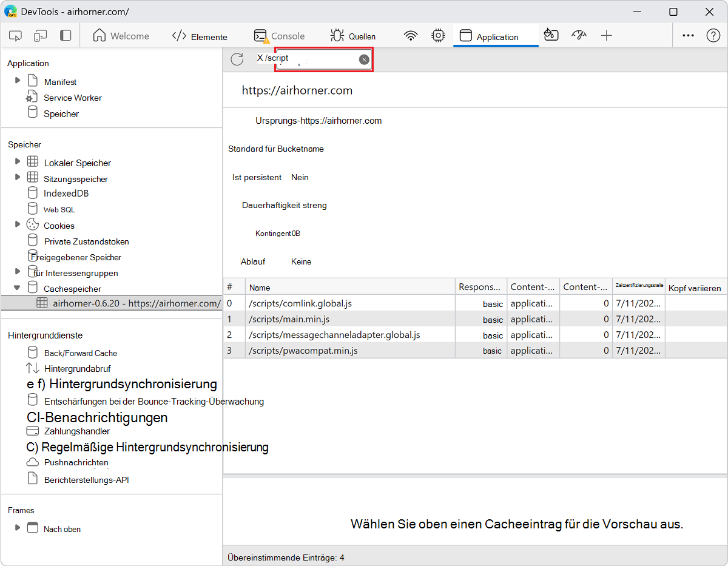Click the Zahlungshandler card icon
Viewport: 728px width, 566px height.
(33, 431)
